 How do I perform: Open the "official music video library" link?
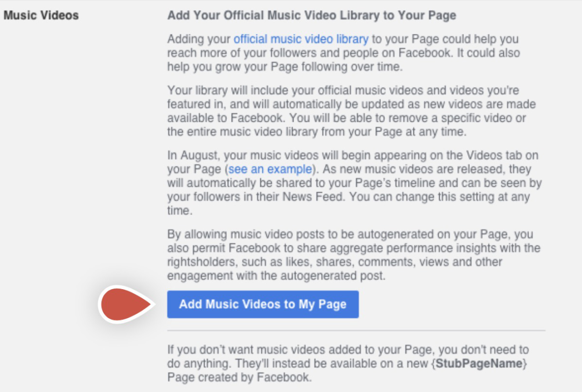[301, 39]
